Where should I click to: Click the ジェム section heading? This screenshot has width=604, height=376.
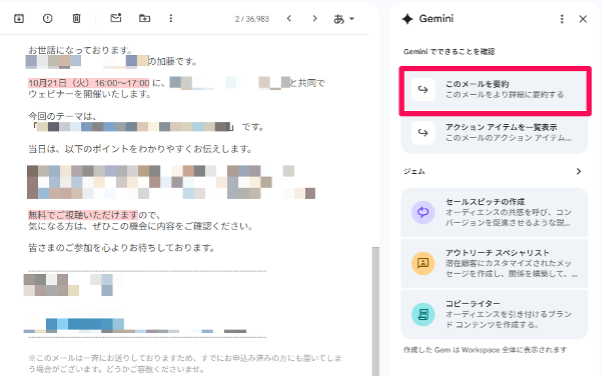click(x=414, y=171)
